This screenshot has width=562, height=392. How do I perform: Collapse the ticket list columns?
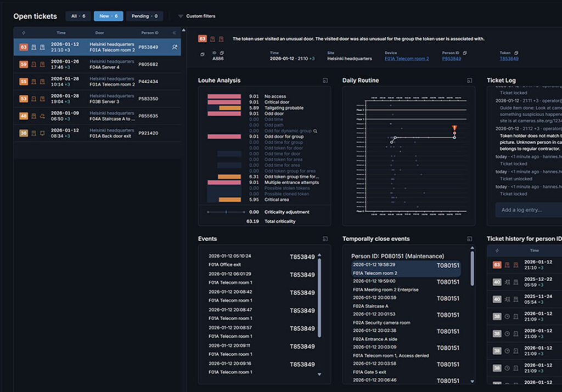[175, 33]
